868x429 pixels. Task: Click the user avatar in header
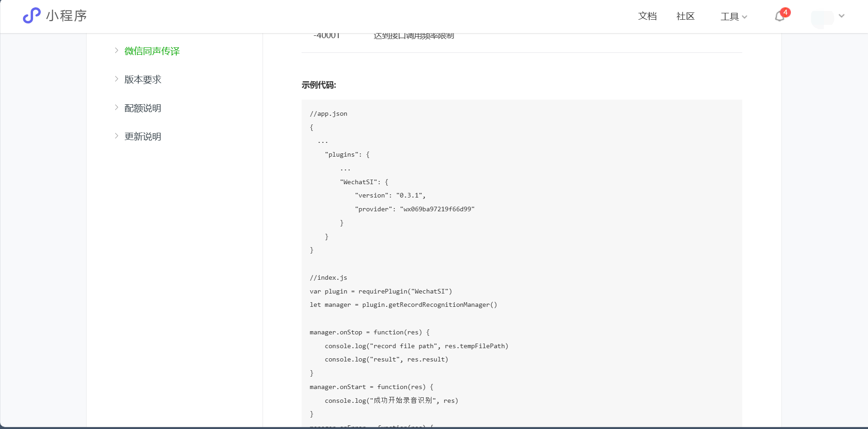823,18
